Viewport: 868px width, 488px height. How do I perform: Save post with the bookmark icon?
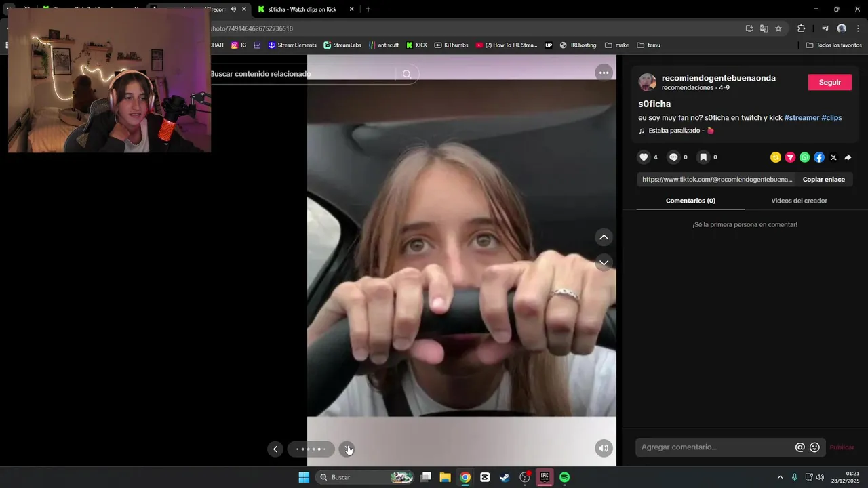(x=703, y=157)
